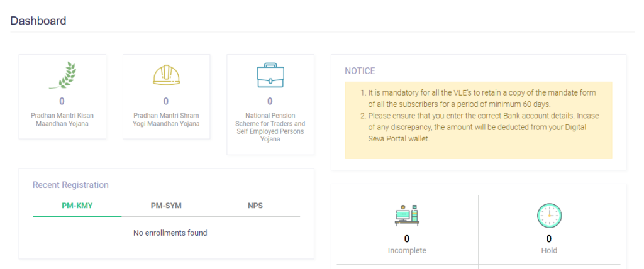Click the clock icon above Hold
The height and width of the screenshot is (269, 644).
pos(549,216)
